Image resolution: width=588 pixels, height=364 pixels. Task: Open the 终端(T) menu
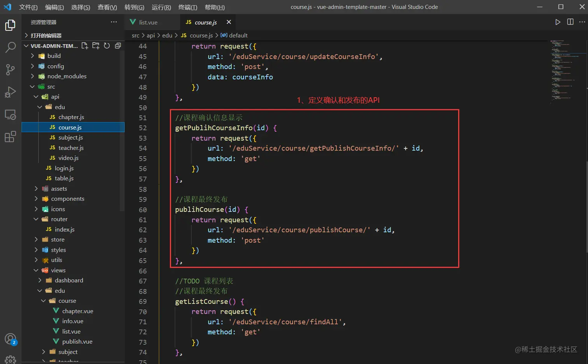tap(187, 7)
